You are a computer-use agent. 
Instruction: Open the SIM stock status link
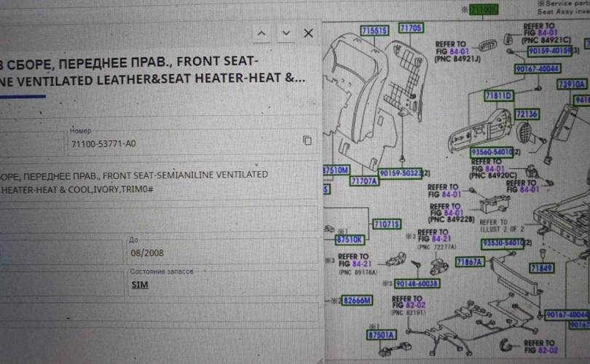point(139,285)
